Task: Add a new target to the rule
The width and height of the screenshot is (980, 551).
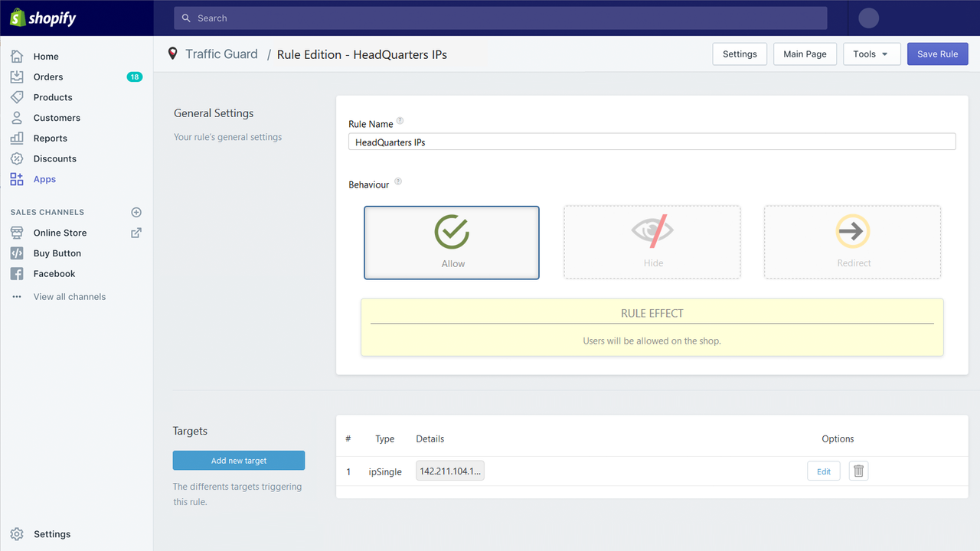Action: coord(238,460)
